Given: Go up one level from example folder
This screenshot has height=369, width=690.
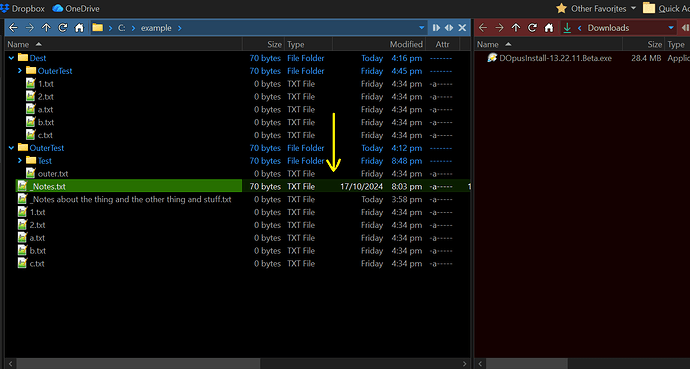Looking at the screenshot, I should [x=46, y=28].
